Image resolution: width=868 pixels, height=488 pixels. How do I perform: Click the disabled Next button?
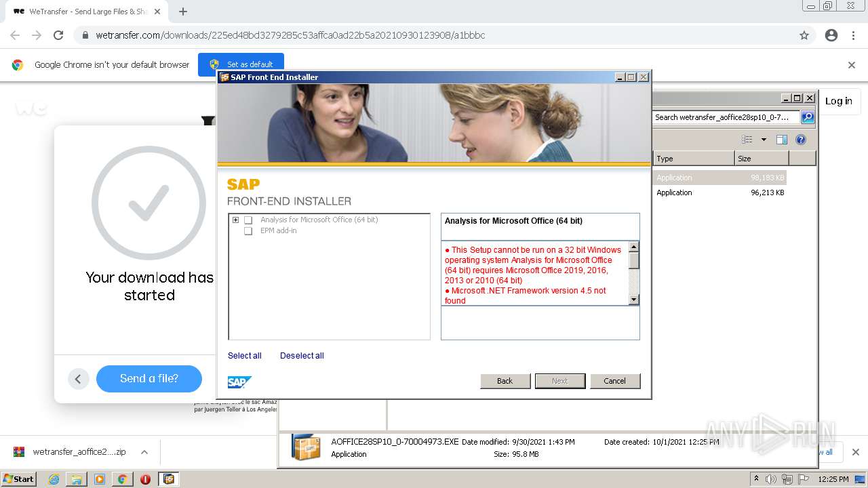click(560, 381)
